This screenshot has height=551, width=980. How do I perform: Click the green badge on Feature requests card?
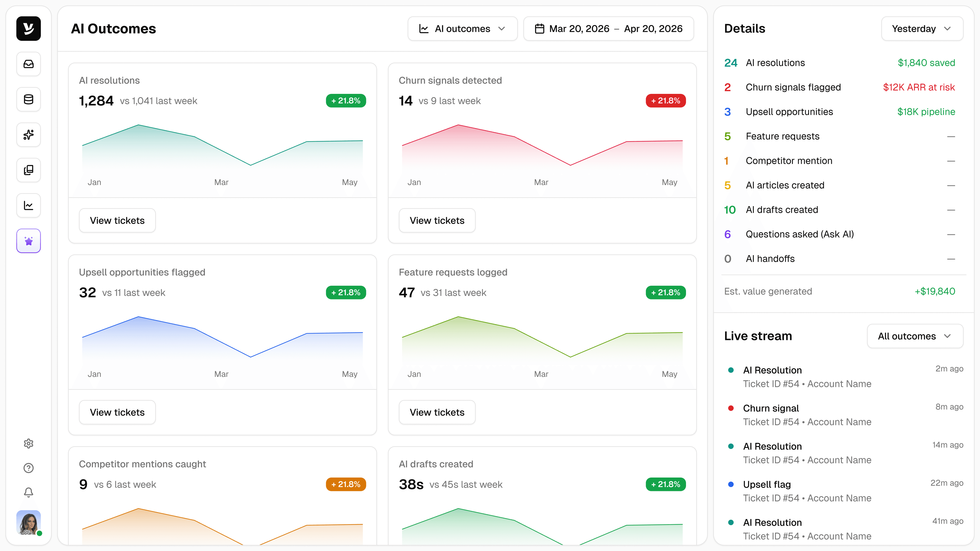(x=666, y=292)
